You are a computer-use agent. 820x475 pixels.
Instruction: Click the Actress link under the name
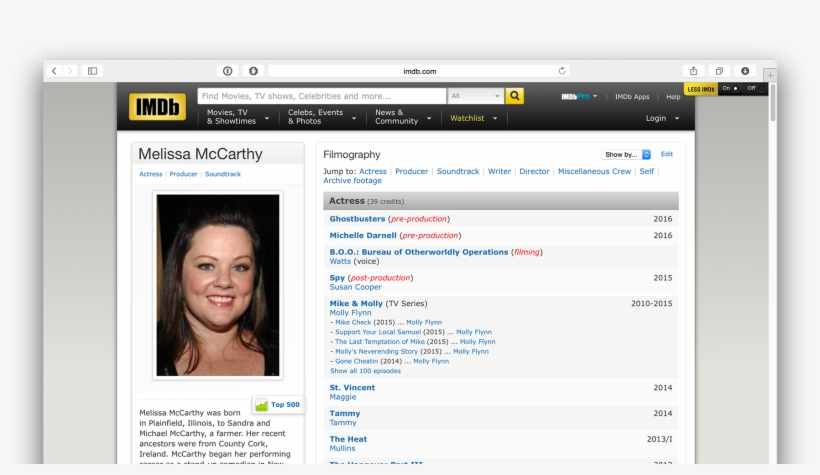tap(151, 174)
